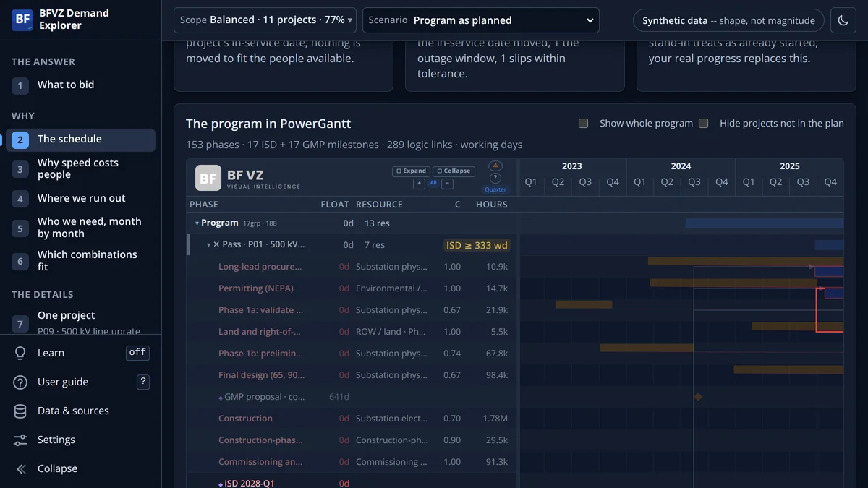Click the Long-lead procurement timeline bar
868x488 pixels.
[746, 262]
